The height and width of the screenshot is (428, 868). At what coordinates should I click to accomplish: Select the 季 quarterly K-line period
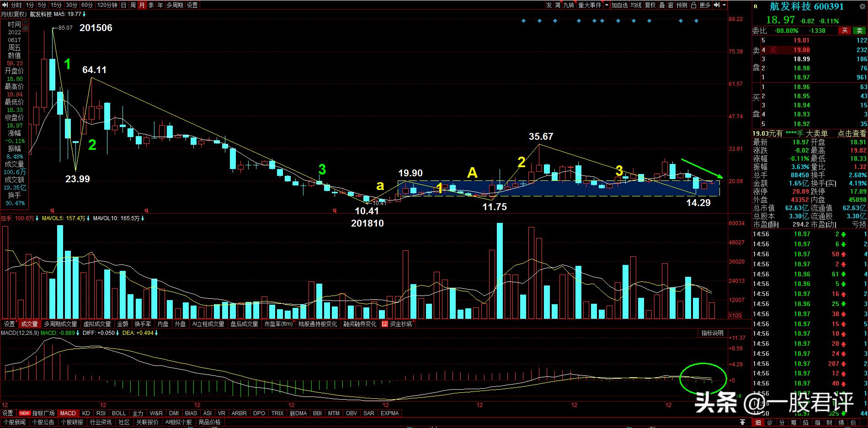151,5
